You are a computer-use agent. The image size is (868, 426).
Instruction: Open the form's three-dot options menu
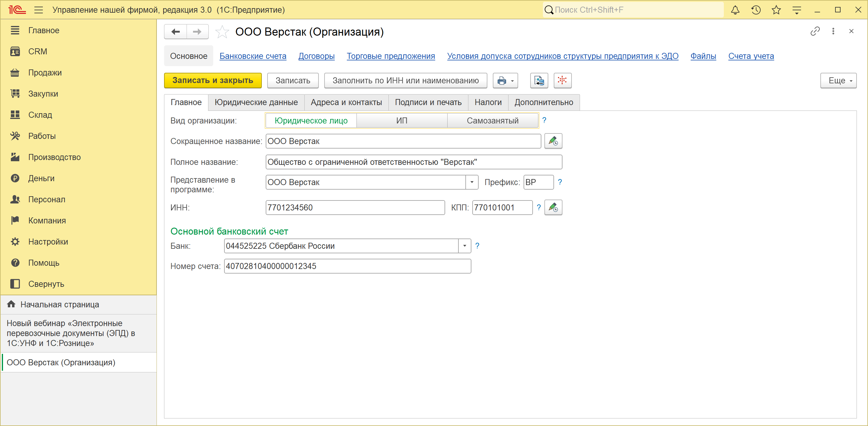pos(833,31)
